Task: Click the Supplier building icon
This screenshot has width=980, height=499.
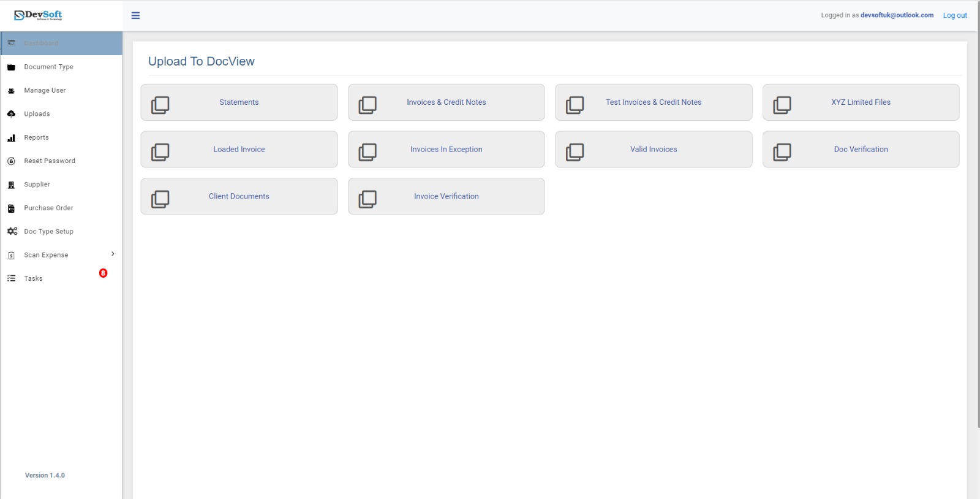Action: [x=11, y=185]
